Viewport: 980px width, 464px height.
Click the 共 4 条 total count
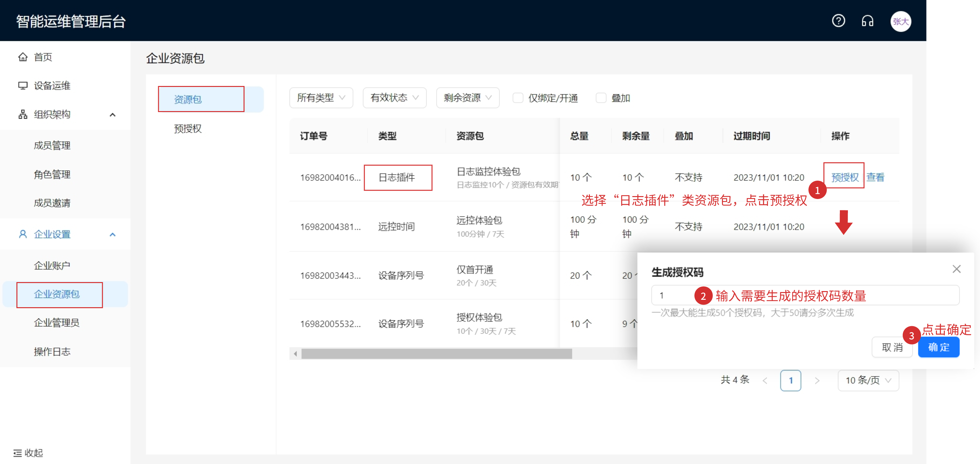tap(735, 380)
